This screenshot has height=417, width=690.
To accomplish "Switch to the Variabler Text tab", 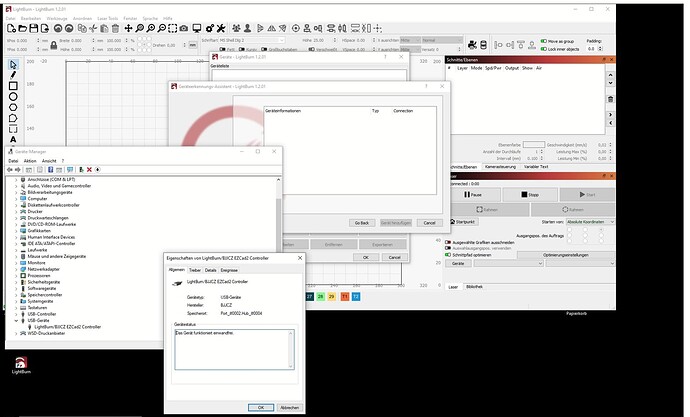I will [536, 167].
